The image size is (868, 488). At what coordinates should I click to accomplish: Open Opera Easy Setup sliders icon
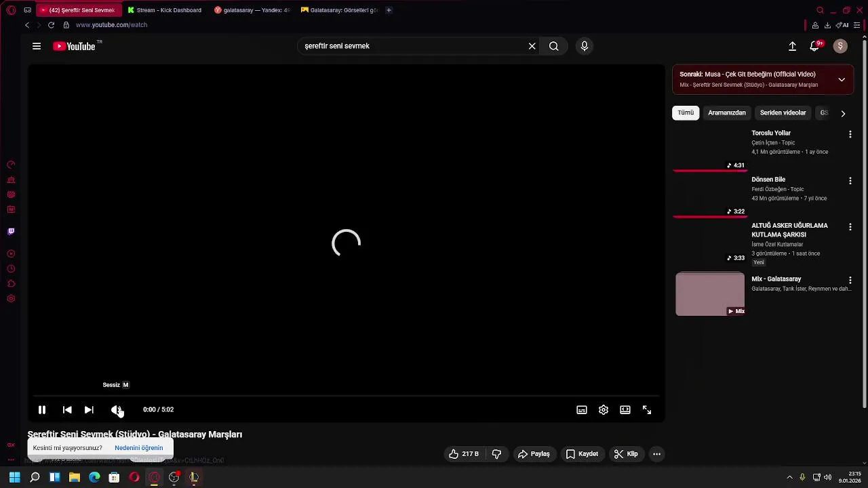(857, 25)
